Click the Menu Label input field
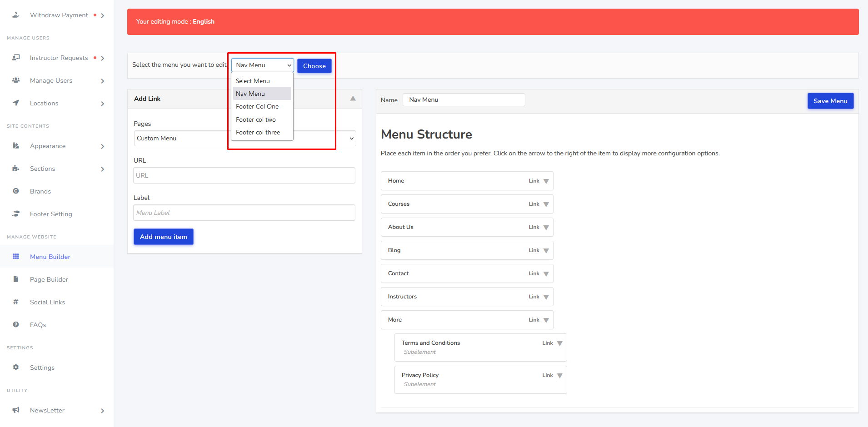Viewport: 868px width, 427px height. (x=244, y=213)
